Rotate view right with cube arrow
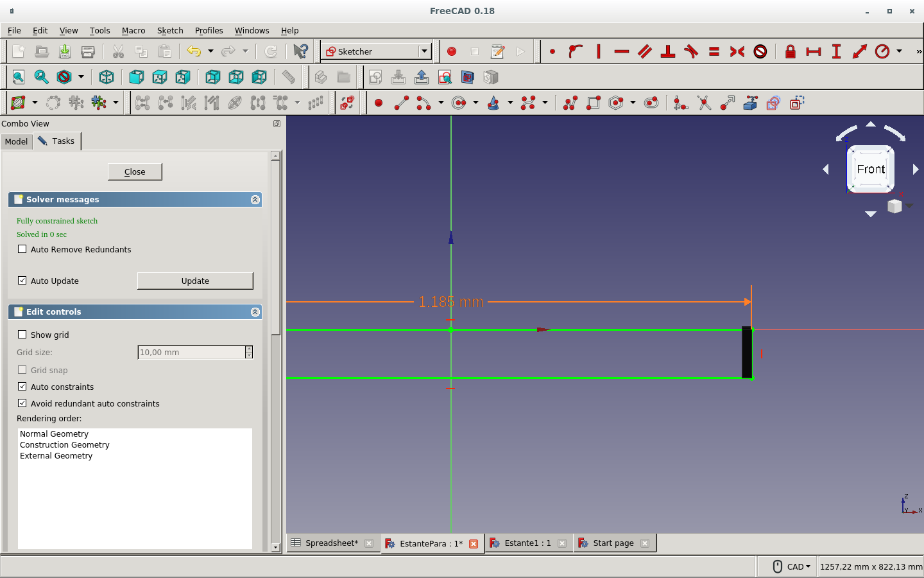The height and width of the screenshot is (578, 924). 916,169
